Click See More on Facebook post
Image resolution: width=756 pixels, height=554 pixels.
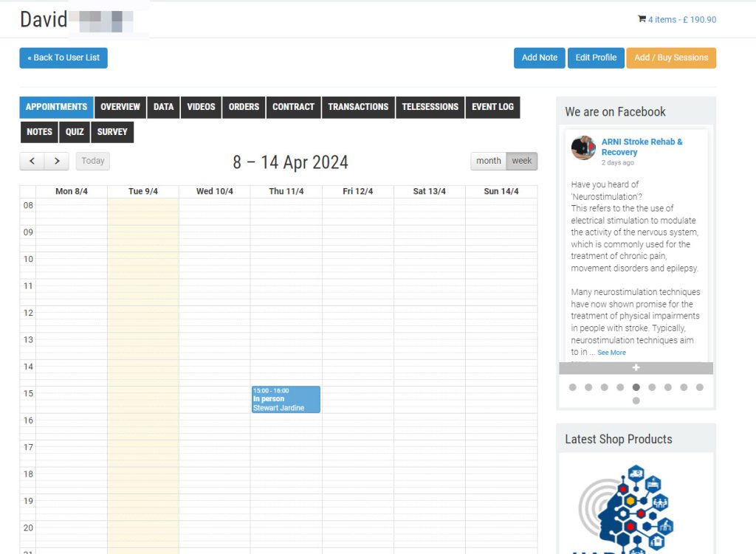click(611, 353)
